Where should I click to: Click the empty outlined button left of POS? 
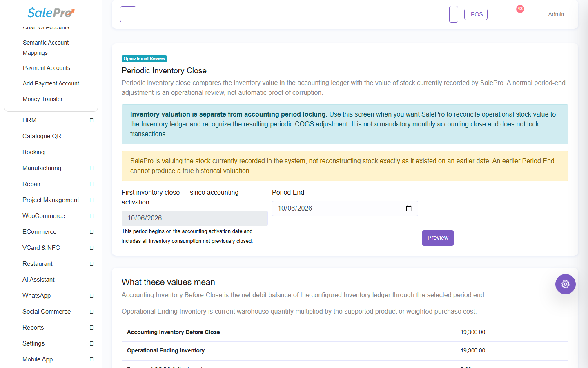(x=454, y=14)
